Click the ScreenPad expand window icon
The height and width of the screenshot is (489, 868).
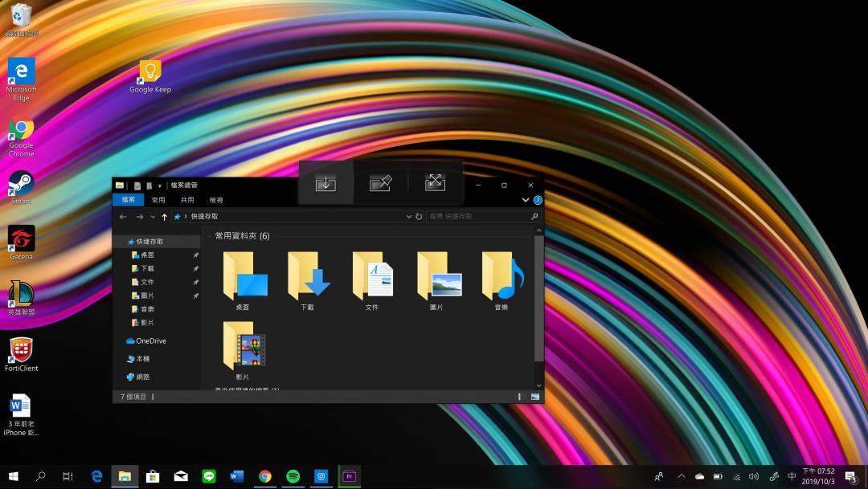[x=436, y=183]
